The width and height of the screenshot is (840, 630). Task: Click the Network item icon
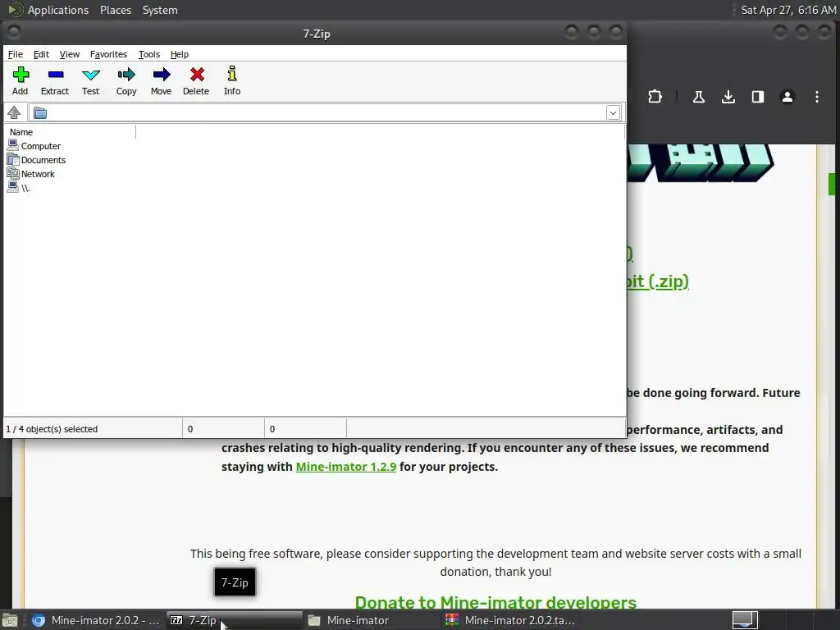[x=13, y=173]
